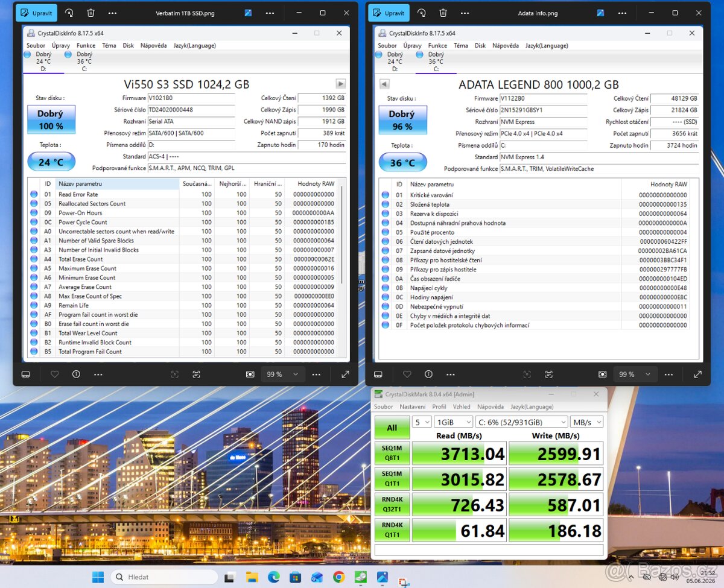Image resolution: width=724 pixels, height=588 pixels.
Task: Rotate the Adata info.png image
Action: pos(421,13)
